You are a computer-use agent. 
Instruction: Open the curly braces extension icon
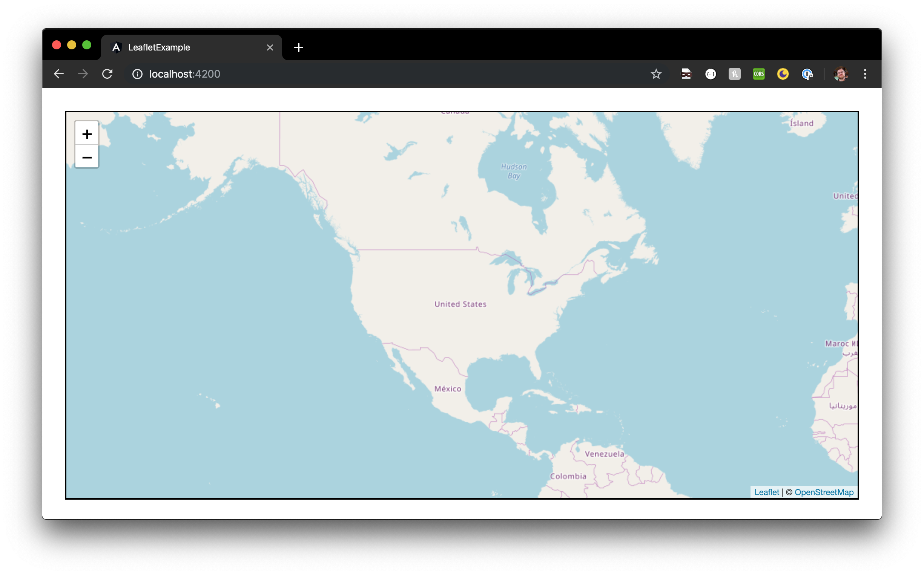click(x=710, y=74)
